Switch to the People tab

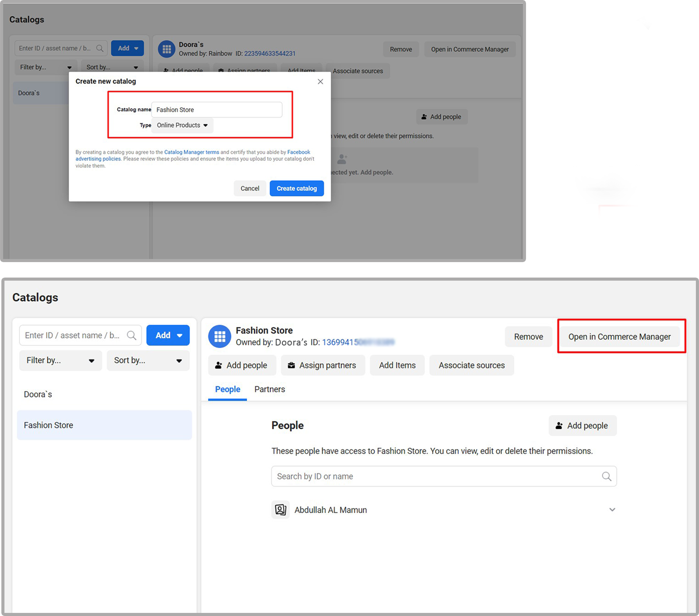tap(228, 389)
